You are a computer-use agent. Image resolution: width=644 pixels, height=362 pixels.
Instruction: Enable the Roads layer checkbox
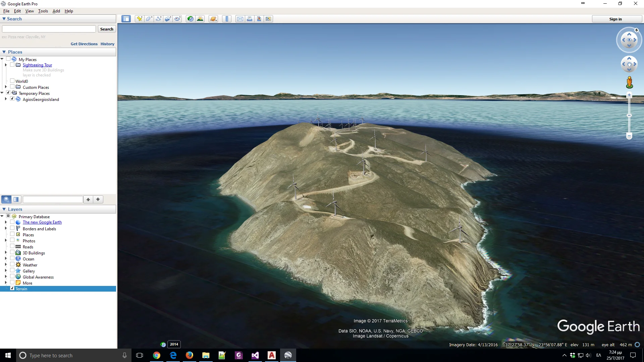tap(12, 247)
